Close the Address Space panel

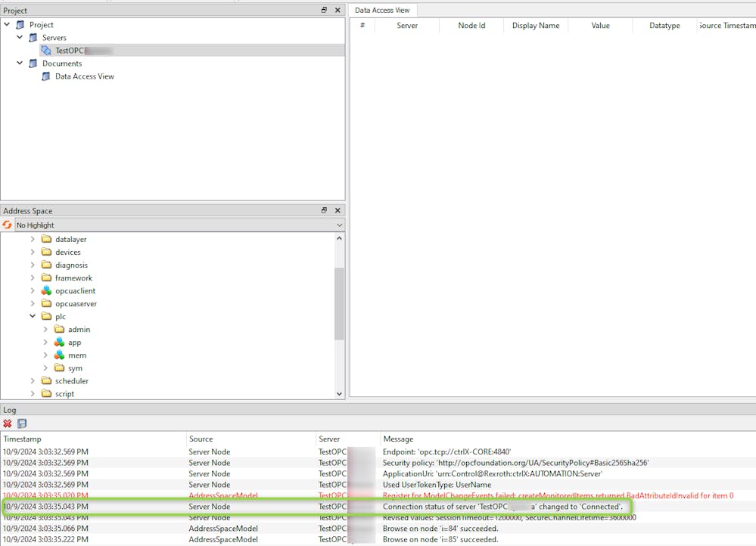pyautogui.click(x=338, y=211)
